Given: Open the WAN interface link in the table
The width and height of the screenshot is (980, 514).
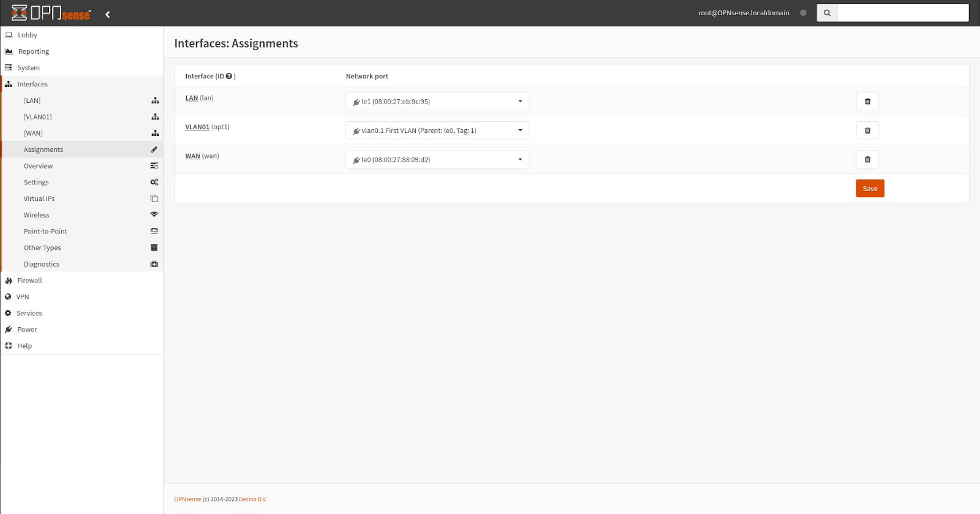Looking at the screenshot, I should (x=193, y=156).
